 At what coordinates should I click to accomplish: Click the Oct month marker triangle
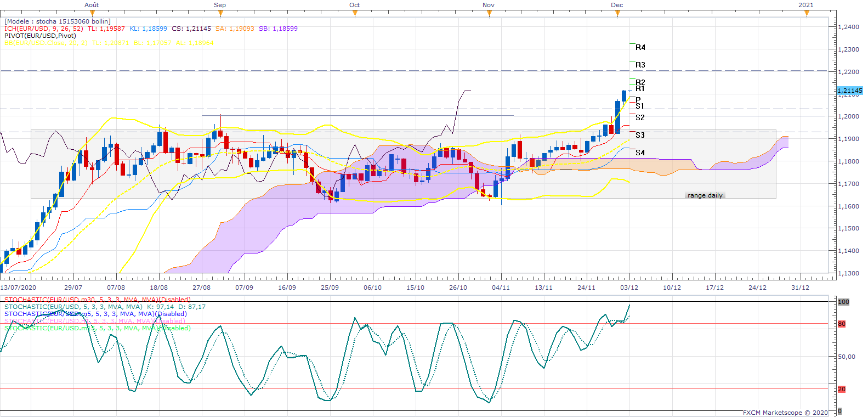(355, 13)
